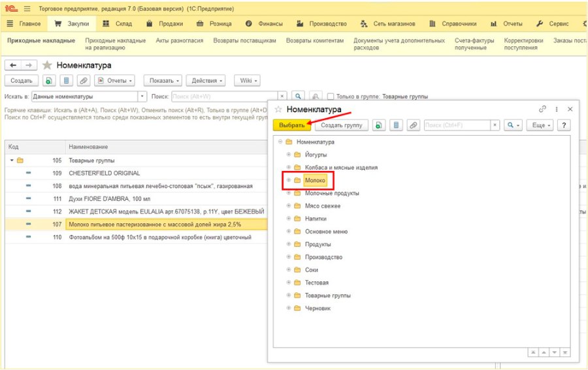Screen dimensions: 588x370
Task: Open the Акты разногласия link
Action: click(180, 40)
